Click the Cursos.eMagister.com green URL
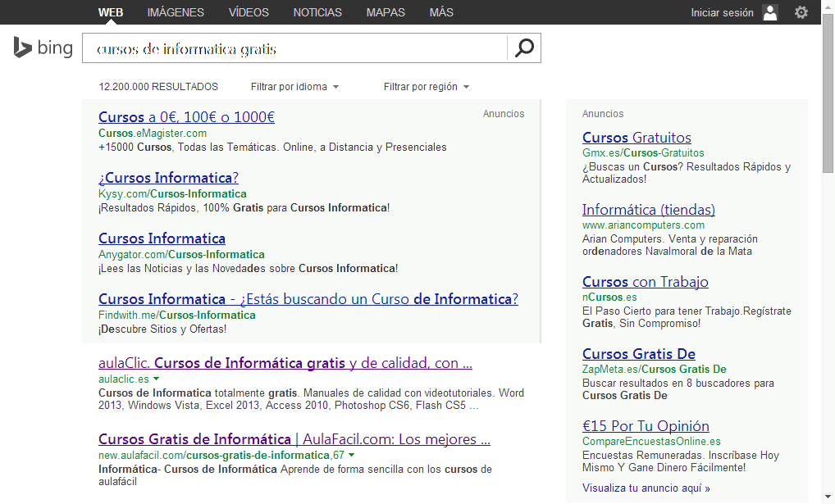 click(x=153, y=133)
